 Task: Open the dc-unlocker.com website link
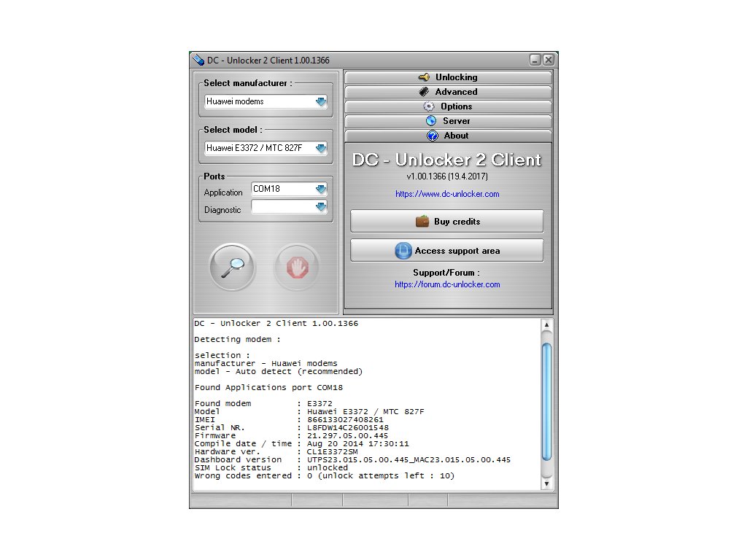coord(447,194)
